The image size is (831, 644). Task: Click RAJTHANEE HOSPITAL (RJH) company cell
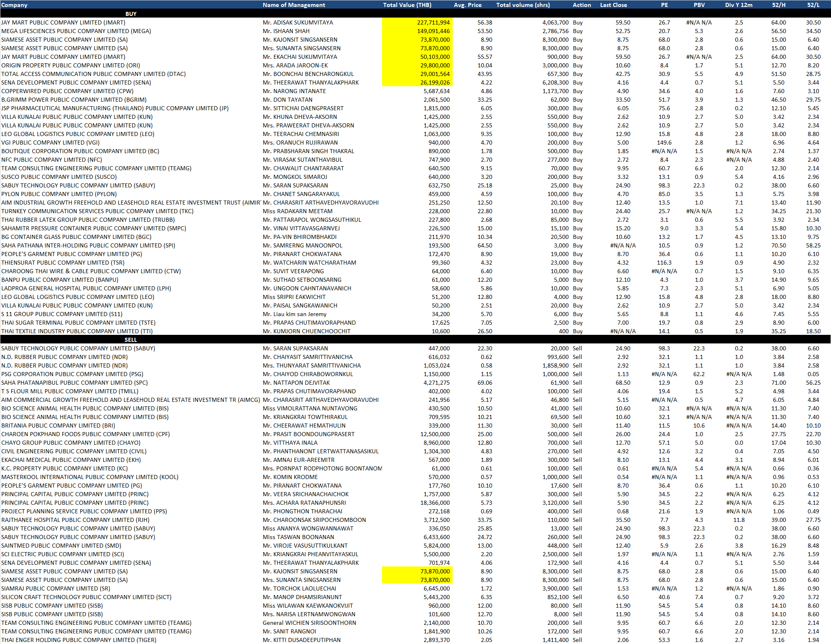tap(75, 520)
